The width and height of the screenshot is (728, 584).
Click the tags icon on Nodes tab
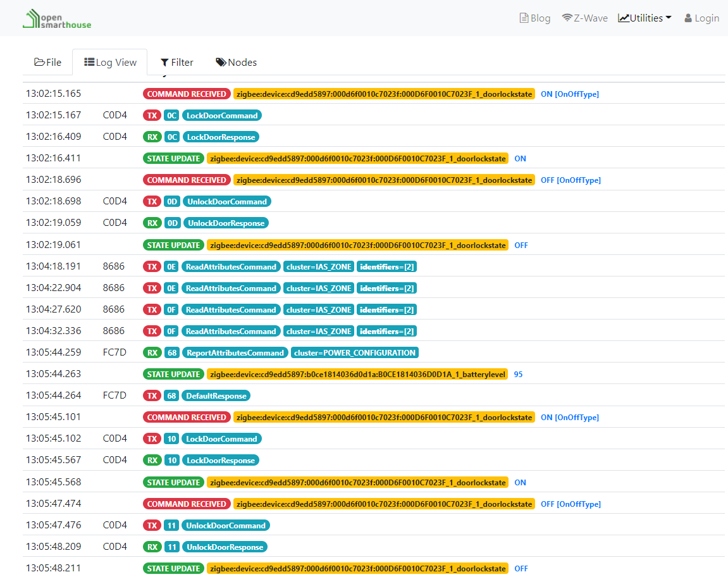click(221, 62)
